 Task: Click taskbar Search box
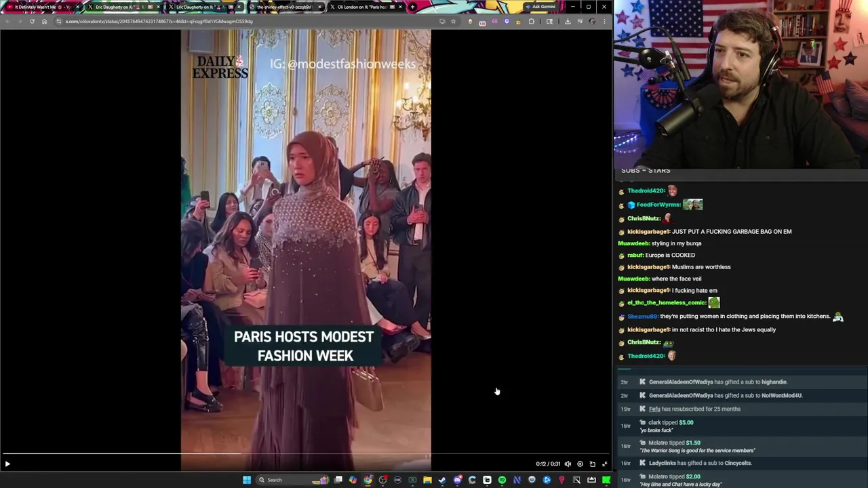click(292, 480)
